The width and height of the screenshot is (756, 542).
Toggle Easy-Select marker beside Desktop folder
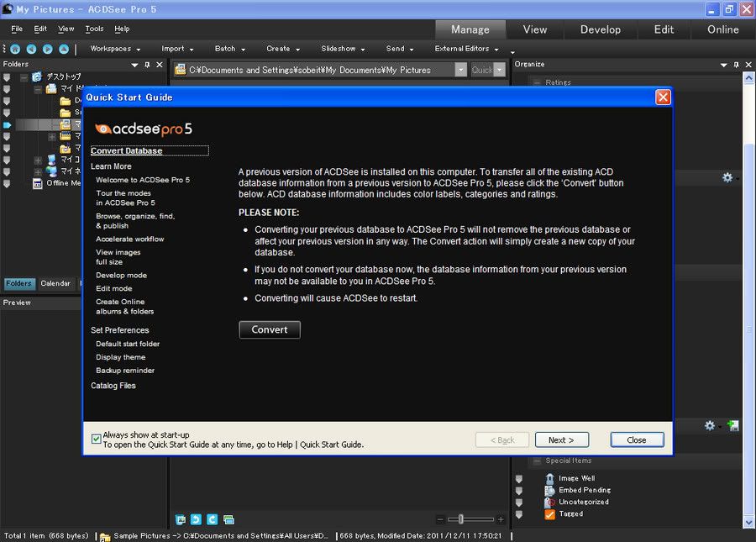(x=7, y=77)
